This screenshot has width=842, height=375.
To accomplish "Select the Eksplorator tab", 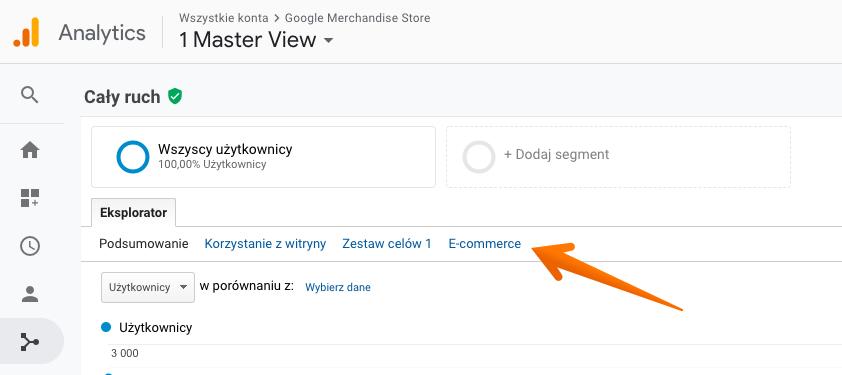I will pos(133,213).
